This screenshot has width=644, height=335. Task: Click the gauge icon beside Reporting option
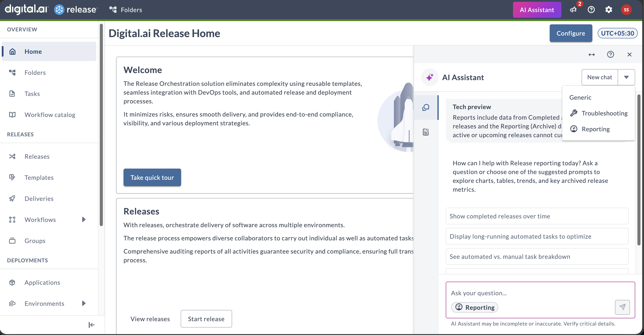573,129
